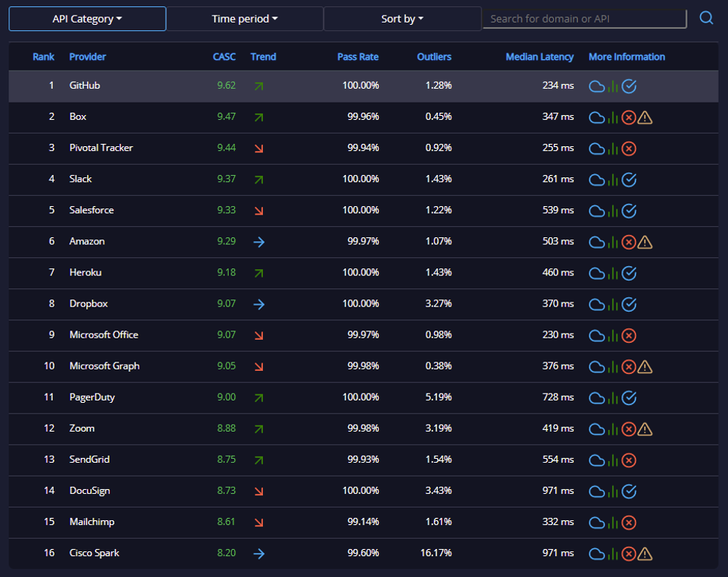Click the warning triangle icon for Cisco Spark
The height and width of the screenshot is (577, 728).
tap(645, 554)
